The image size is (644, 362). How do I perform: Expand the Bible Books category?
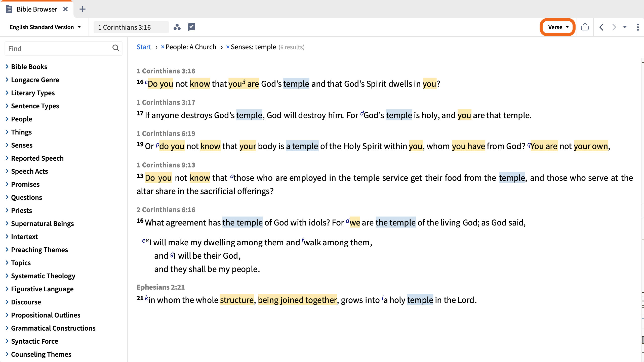29,67
